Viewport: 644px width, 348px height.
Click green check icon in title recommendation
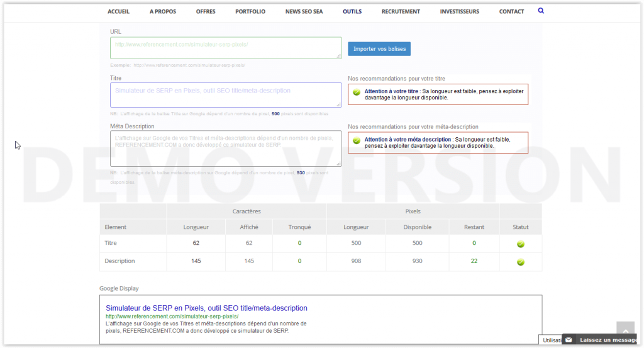pyautogui.click(x=357, y=92)
